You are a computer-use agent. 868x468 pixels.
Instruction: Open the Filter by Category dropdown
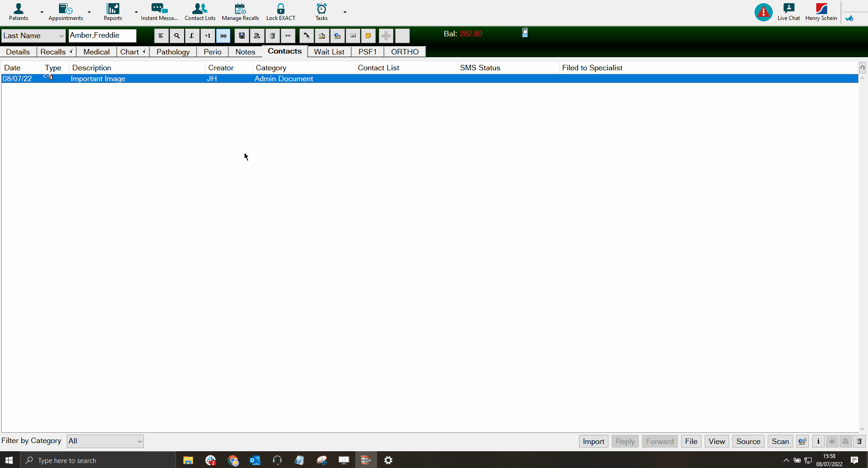tap(105, 441)
